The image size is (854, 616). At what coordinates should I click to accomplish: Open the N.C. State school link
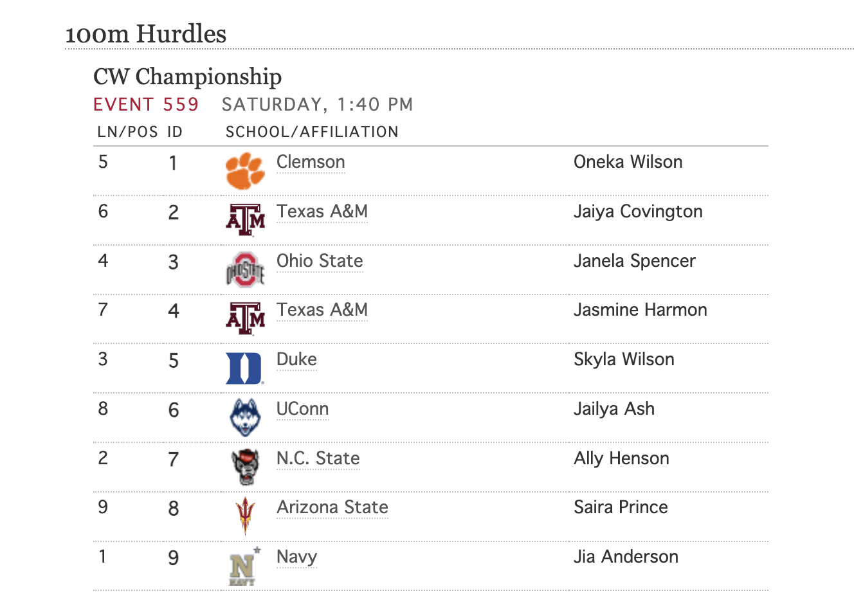tap(318, 458)
